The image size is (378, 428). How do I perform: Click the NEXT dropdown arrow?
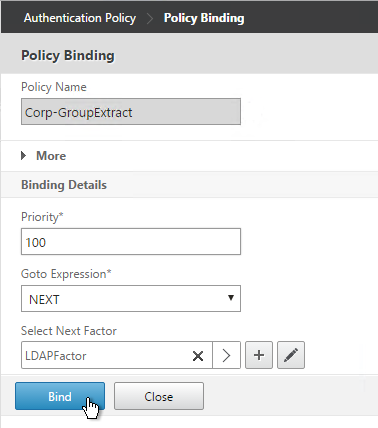(231, 297)
